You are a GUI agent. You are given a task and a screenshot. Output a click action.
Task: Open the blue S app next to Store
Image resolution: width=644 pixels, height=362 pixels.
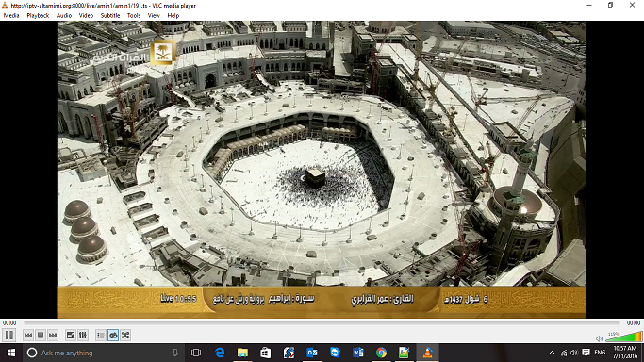289,353
